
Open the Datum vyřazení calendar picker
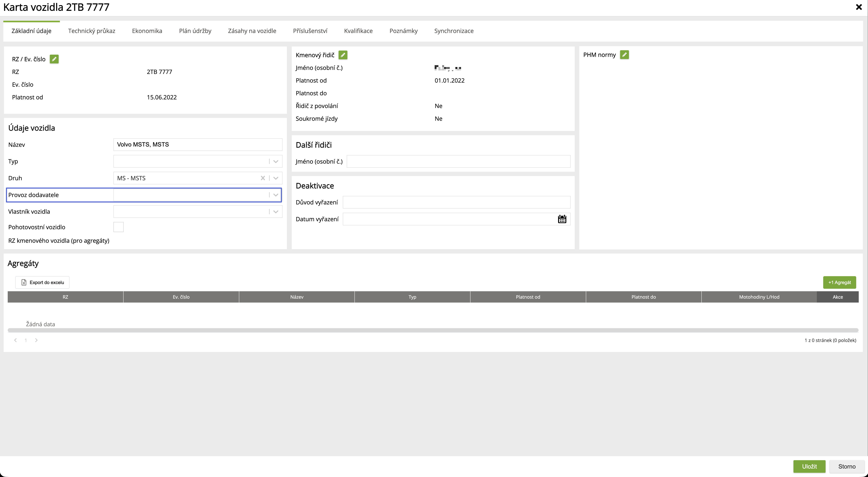click(x=562, y=219)
